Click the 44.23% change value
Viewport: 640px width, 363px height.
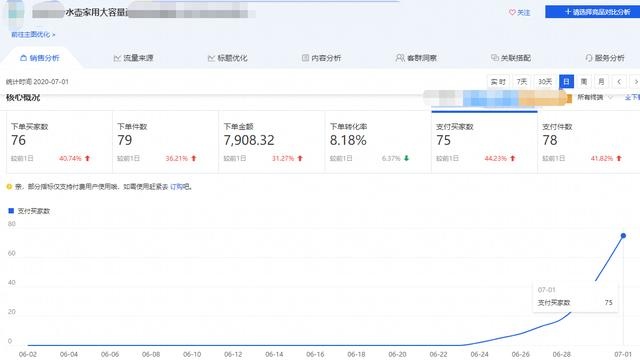tap(496, 158)
